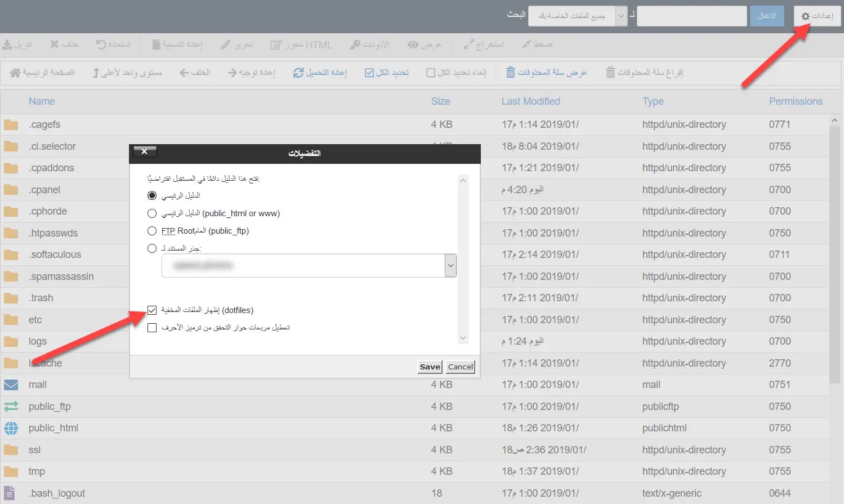The width and height of the screenshot is (844, 504).
Task: Click the public_ftp transfer arrows icon
Action: (x=11, y=407)
